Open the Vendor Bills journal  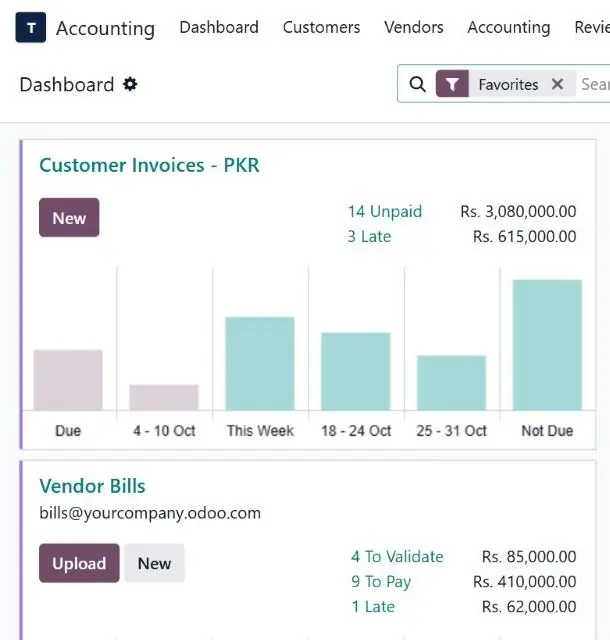click(92, 486)
